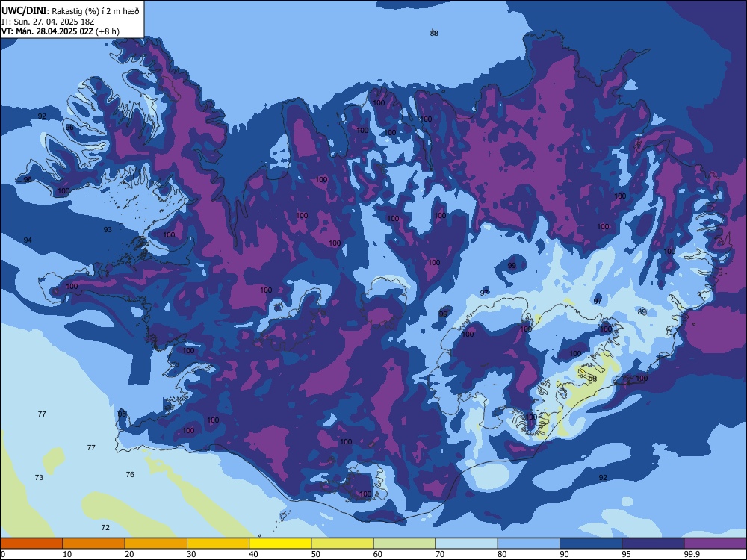
Task: Click the 'UWC/DINI' title text
Action: pyautogui.click(x=24, y=11)
